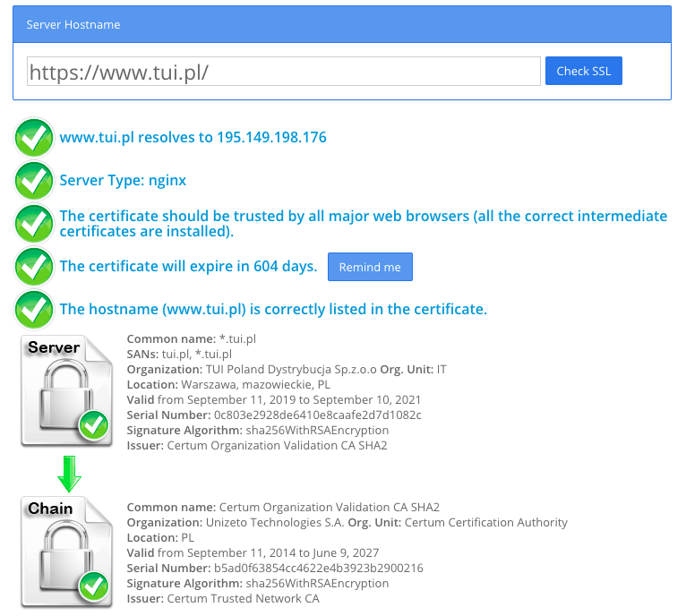This screenshot has height=616, width=686.
Task: Click the green down arrow between certificates
Action: pos(69,474)
